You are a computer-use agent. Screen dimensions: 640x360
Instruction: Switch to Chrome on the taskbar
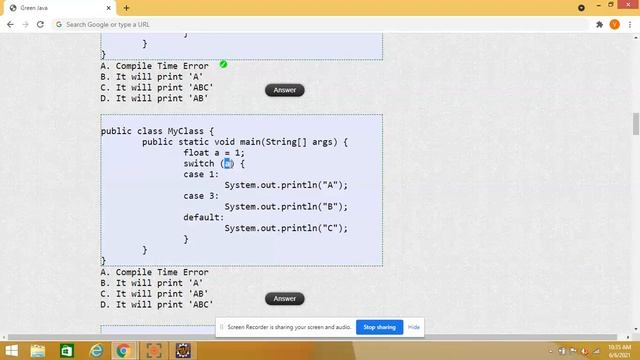point(124,351)
